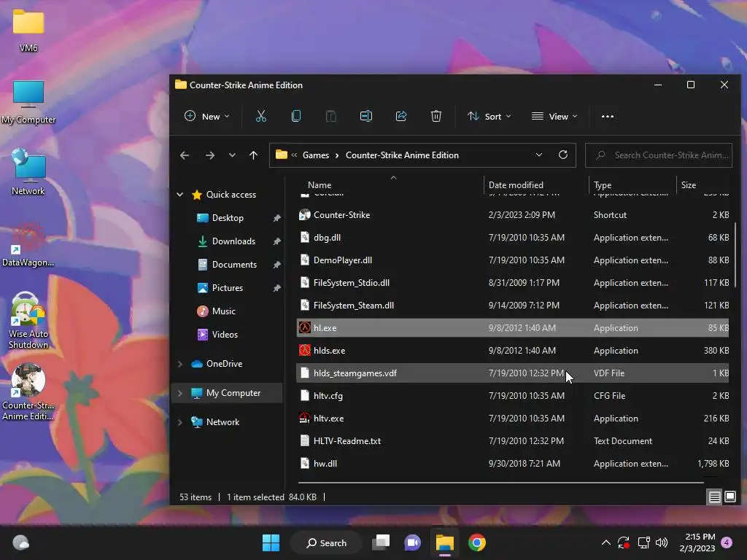Viewport: 747px width, 560px height.
Task: Click the Delete trash icon in toolbar
Action: [x=436, y=116]
